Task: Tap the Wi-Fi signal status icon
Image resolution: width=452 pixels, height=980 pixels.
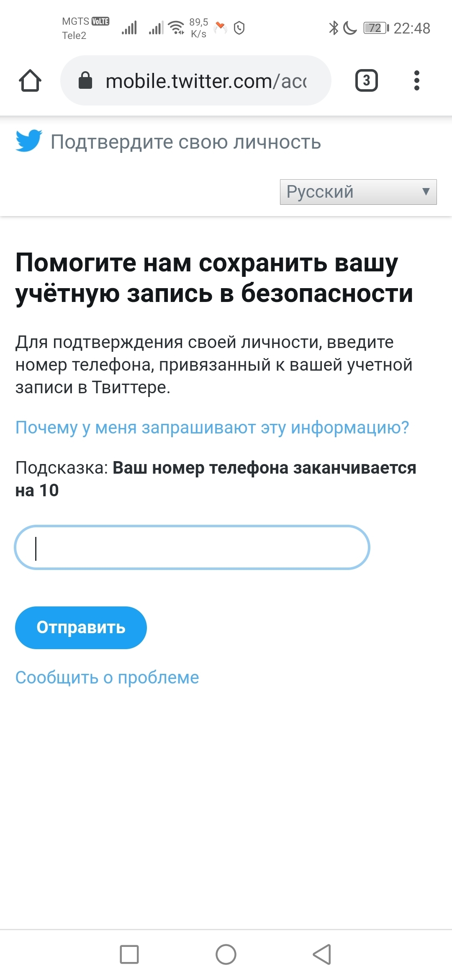Action: (x=176, y=28)
